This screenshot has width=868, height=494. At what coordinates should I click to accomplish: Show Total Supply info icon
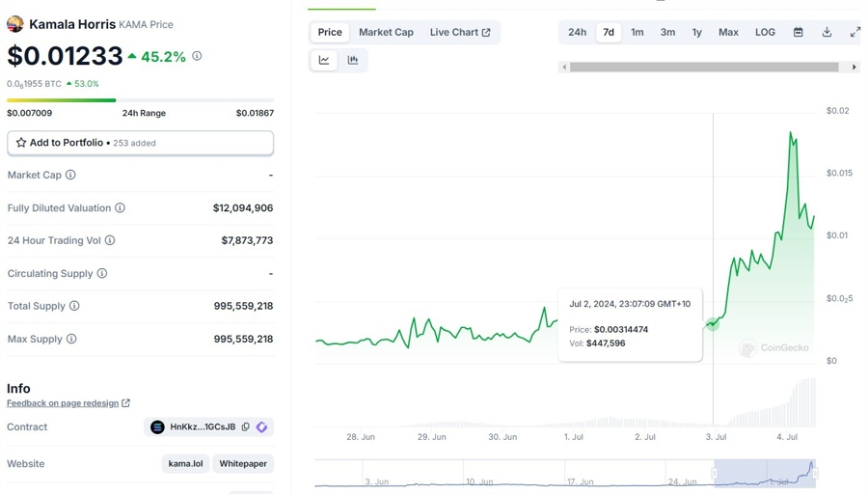tap(74, 306)
